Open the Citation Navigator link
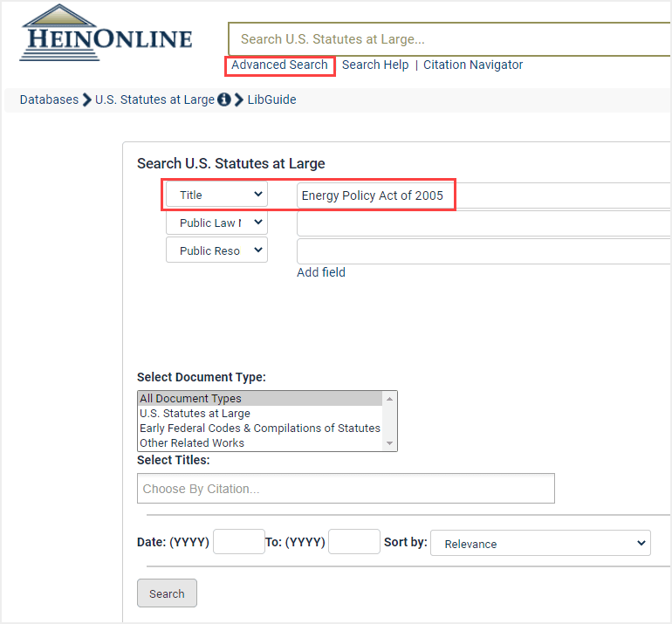The width and height of the screenshot is (672, 624). point(473,65)
